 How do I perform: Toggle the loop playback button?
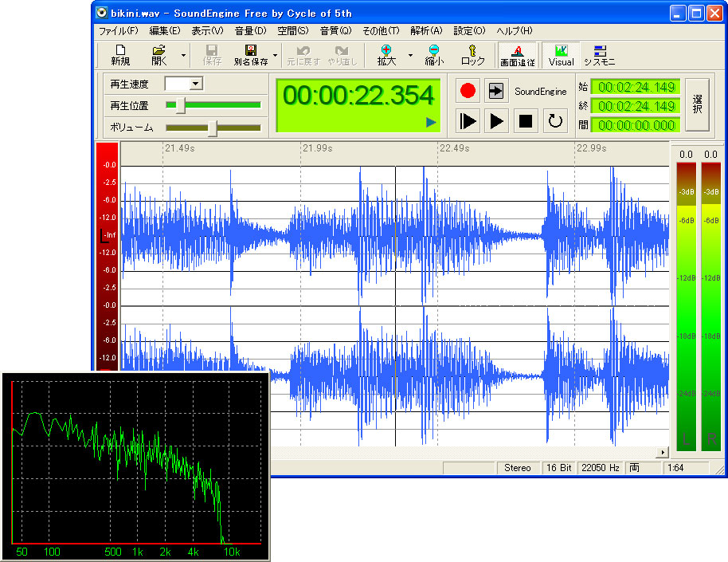point(555,120)
